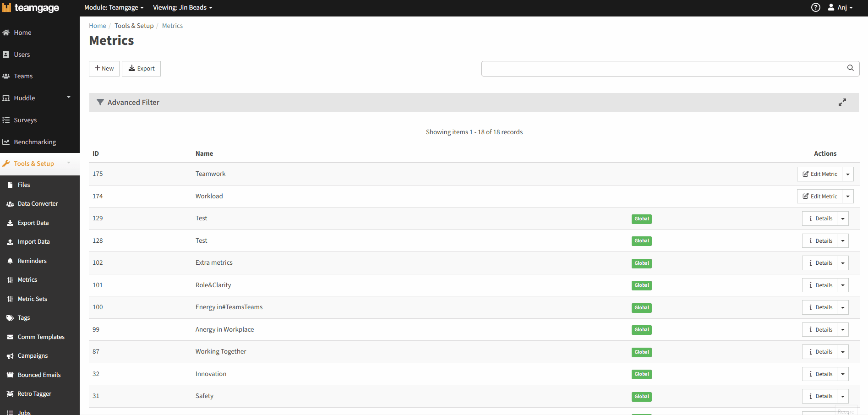The width and height of the screenshot is (868, 415).
Task: Click the Campaigns megaphone icon
Action: (10, 356)
